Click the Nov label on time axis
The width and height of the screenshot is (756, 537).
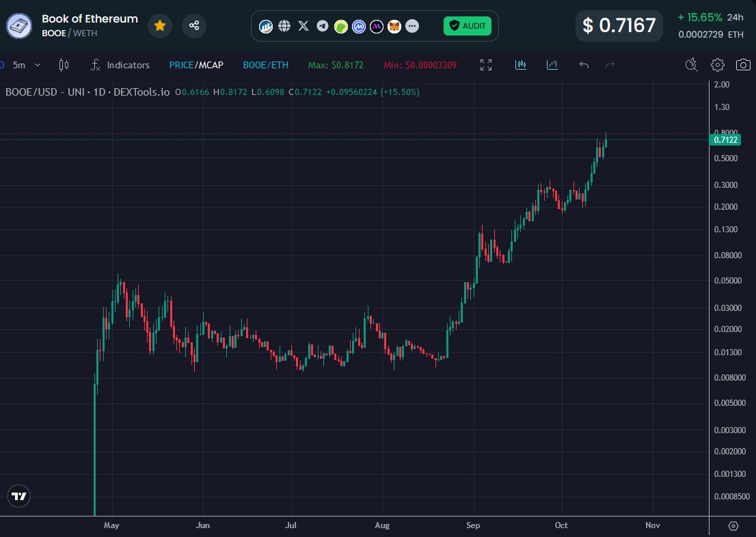652,525
